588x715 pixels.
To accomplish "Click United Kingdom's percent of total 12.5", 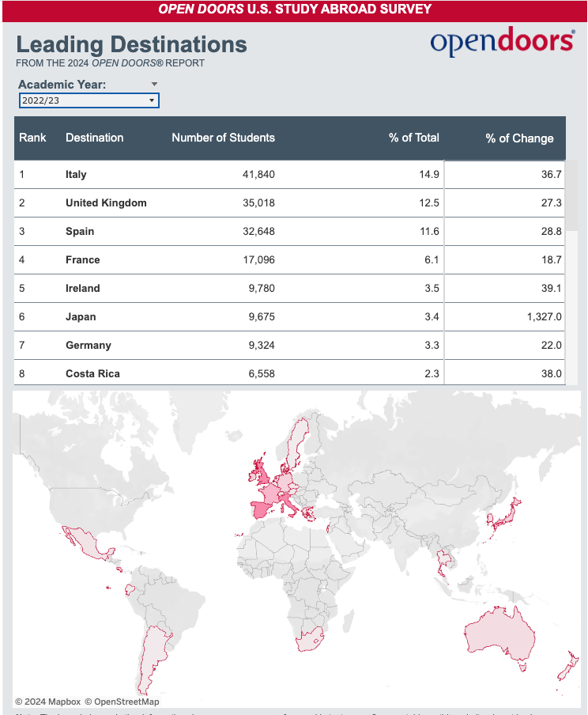I will pyautogui.click(x=429, y=203).
